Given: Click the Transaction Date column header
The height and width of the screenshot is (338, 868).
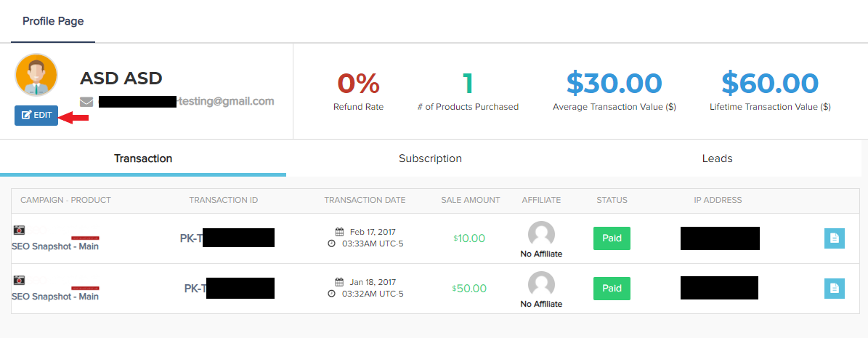Looking at the screenshot, I should (365, 200).
